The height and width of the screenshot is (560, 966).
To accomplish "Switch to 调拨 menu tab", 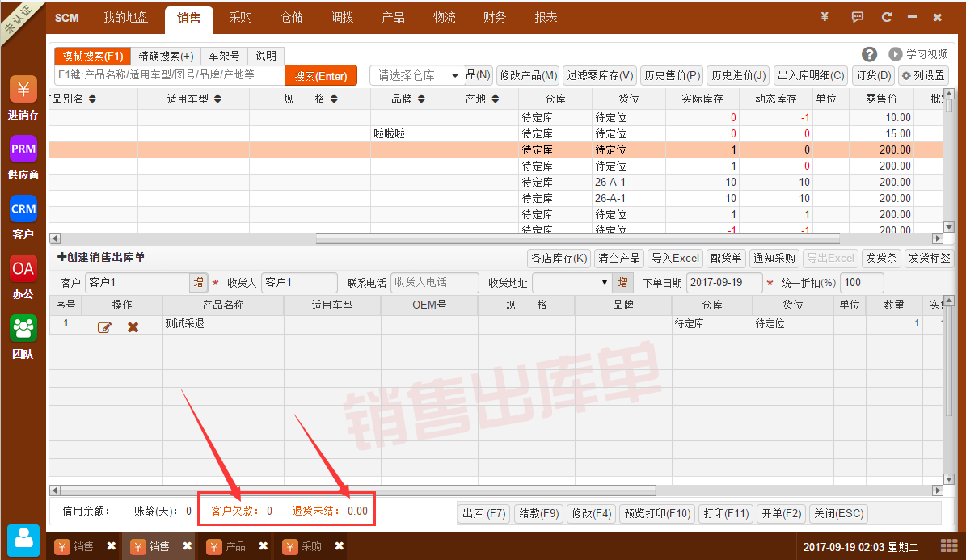I will click(x=343, y=17).
